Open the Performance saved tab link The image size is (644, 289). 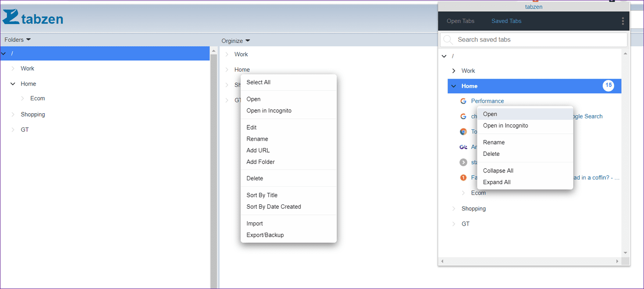coord(487,101)
